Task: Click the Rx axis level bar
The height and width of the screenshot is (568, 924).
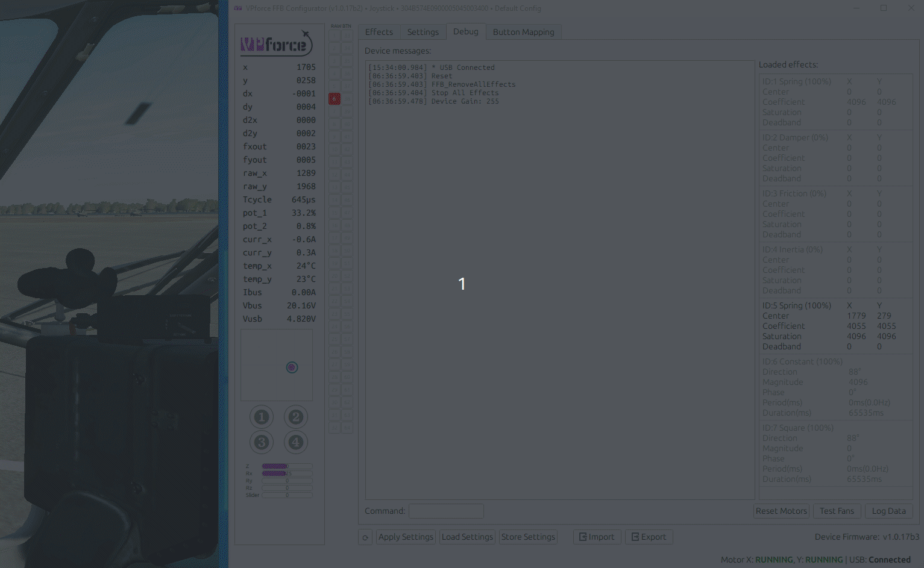Action: [287, 473]
